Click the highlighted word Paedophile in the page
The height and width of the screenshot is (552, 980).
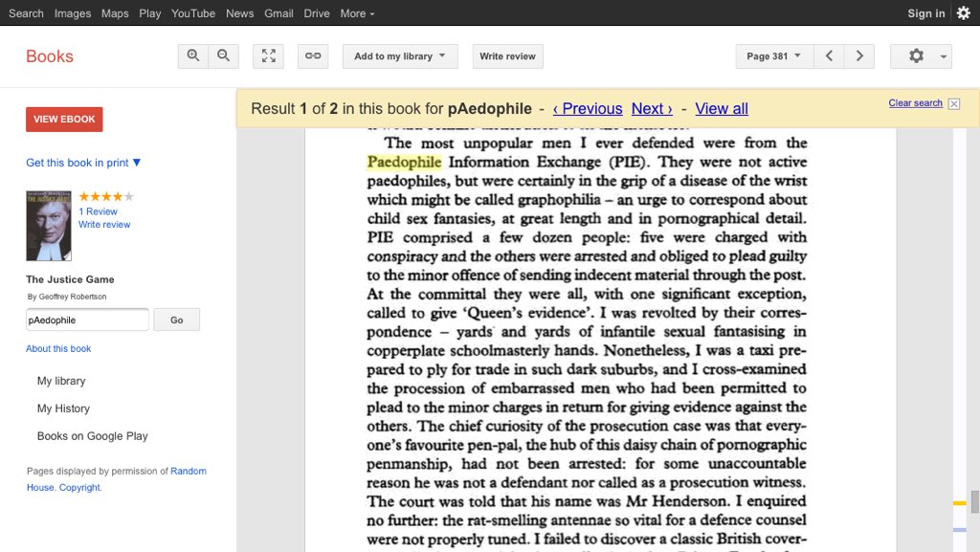405,163
